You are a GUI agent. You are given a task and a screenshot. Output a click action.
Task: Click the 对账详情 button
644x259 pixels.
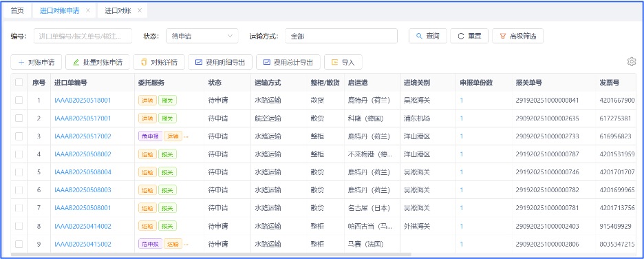(159, 63)
